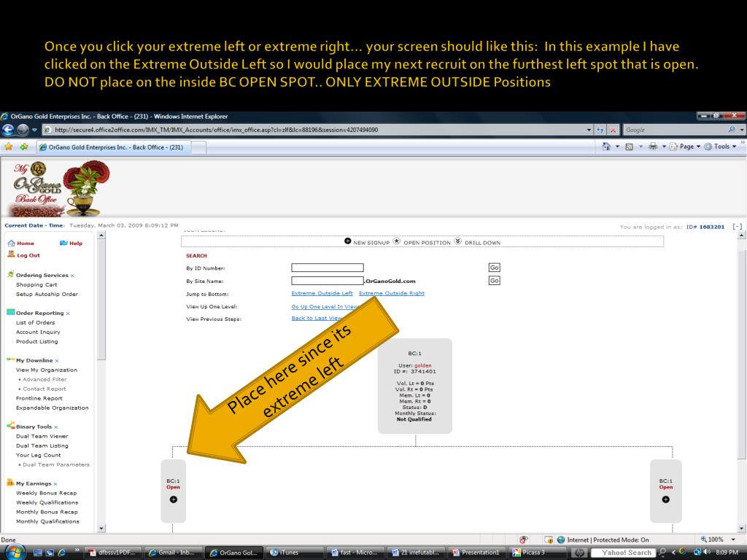Open Your Leg Count
Screen dimensions: 747x560
38,455
